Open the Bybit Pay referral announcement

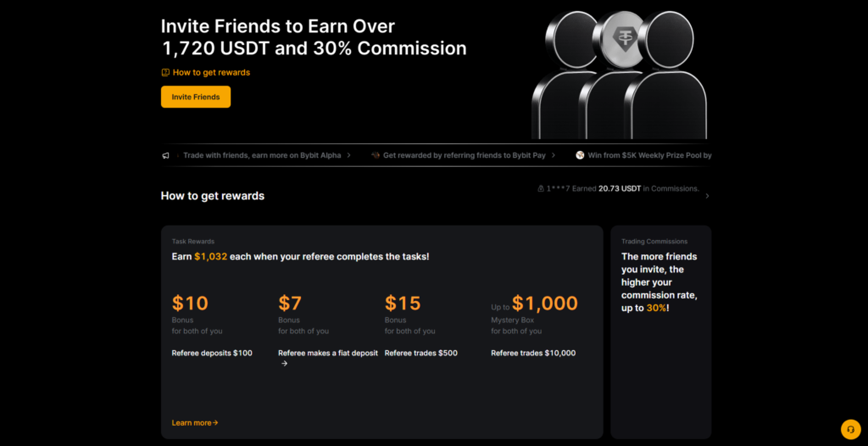[465, 156]
